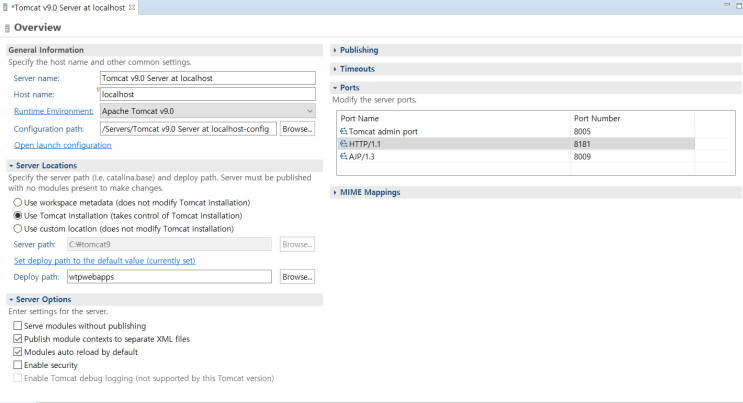Viewport: 743px width, 403px height.
Task: Click port number 8005
Action: (582, 132)
